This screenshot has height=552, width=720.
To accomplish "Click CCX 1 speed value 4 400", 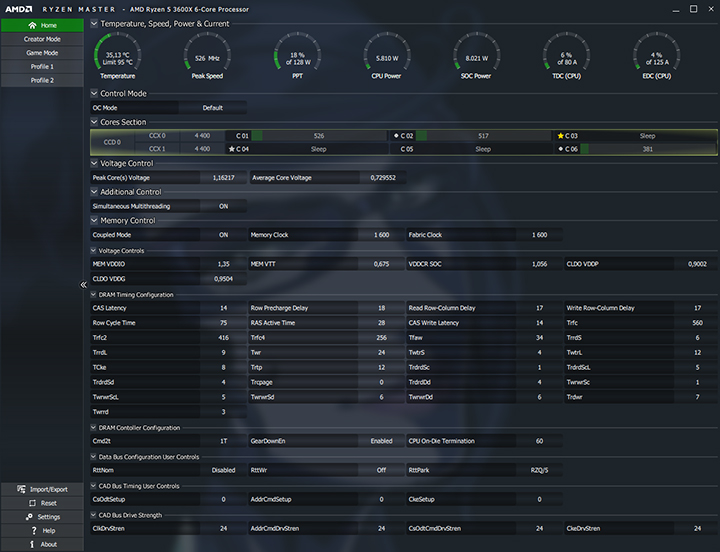I will click(x=202, y=149).
